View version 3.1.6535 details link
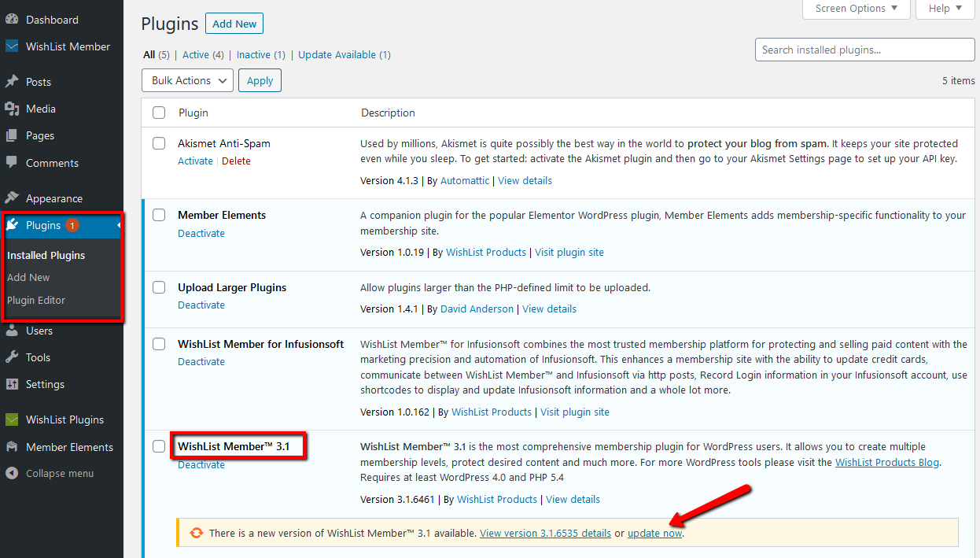This screenshot has width=980, height=558. pyautogui.click(x=545, y=533)
